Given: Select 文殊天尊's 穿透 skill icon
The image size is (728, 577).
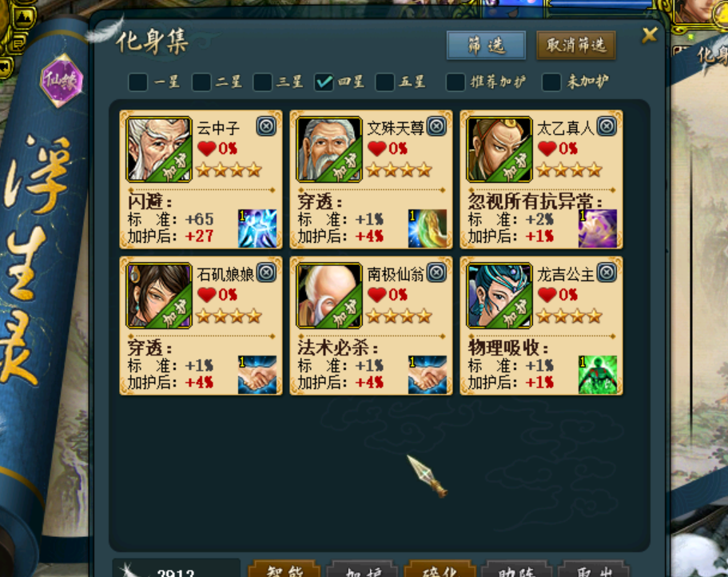Looking at the screenshot, I should coord(428,229).
